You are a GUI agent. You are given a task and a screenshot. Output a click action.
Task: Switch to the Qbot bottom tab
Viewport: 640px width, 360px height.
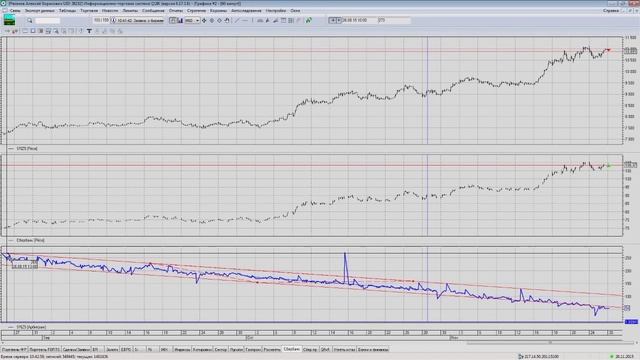pyautogui.click(x=325, y=349)
